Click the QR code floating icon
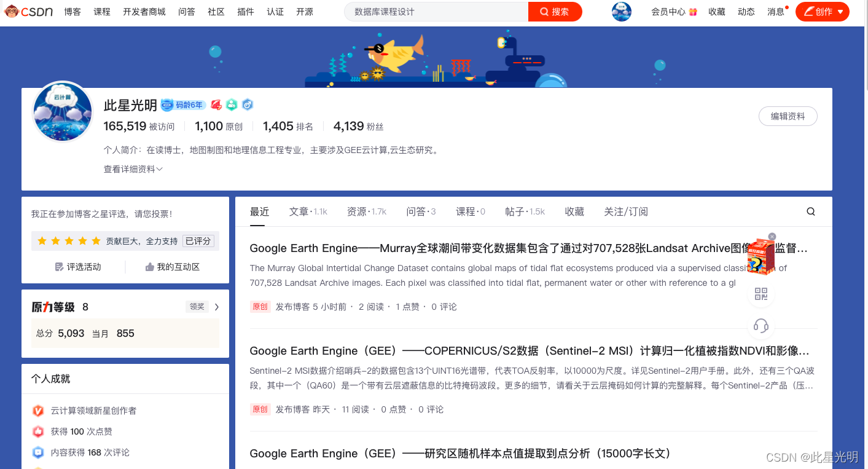 tap(761, 294)
